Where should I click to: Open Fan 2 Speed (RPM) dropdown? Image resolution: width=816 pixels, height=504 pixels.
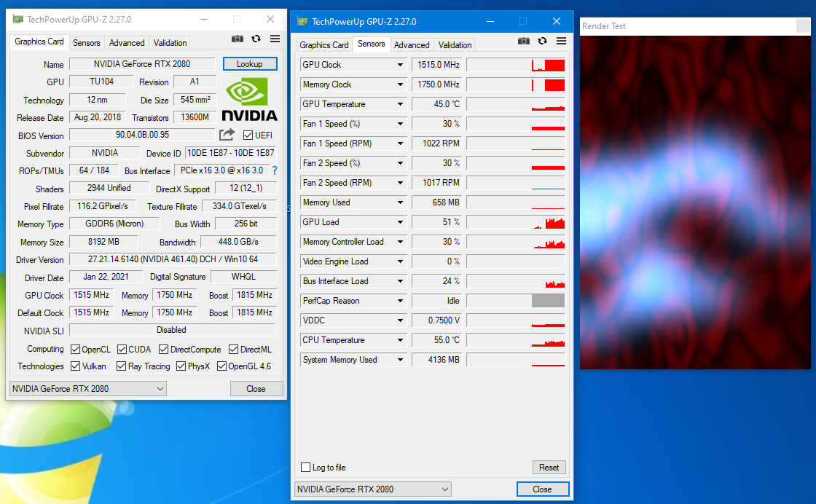tap(400, 183)
